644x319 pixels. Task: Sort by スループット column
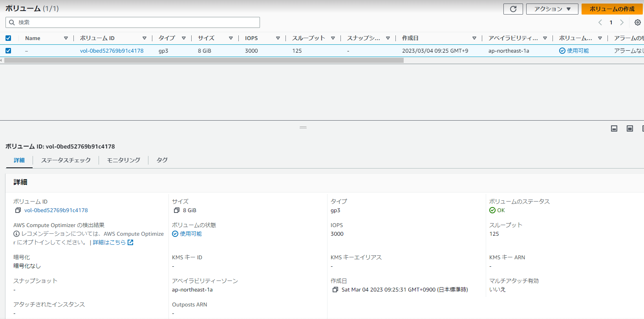pos(333,38)
